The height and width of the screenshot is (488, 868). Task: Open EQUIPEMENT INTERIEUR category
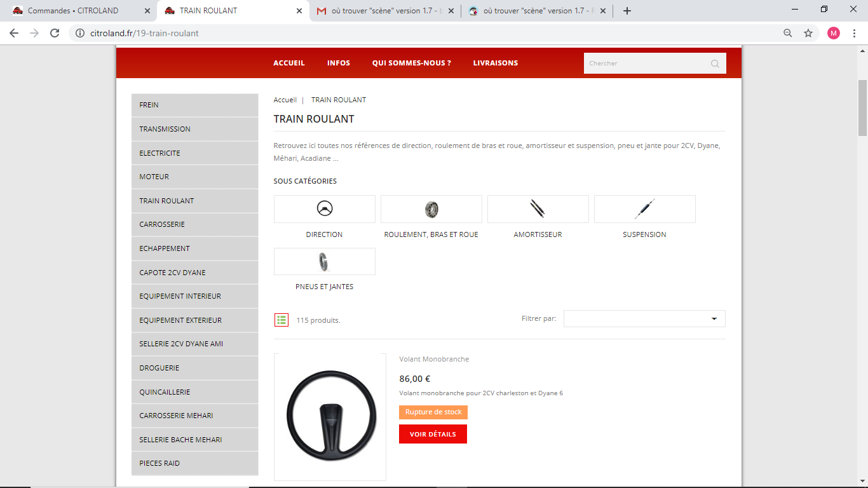pos(195,296)
